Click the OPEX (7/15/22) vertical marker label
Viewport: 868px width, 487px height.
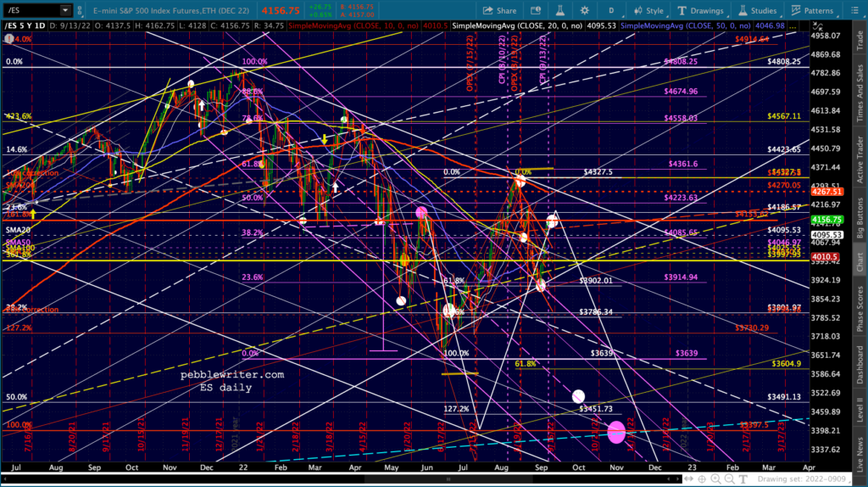(470, 63)
